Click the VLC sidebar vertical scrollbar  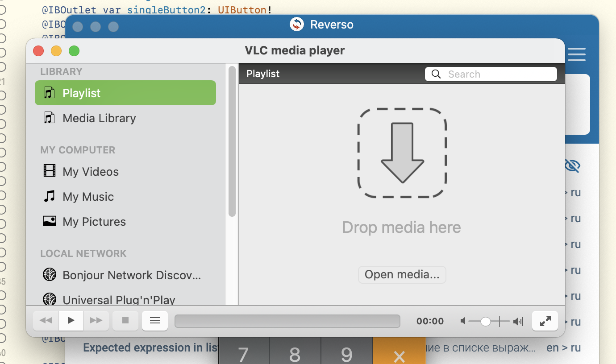pyautogui.click(x=232, y=141)
